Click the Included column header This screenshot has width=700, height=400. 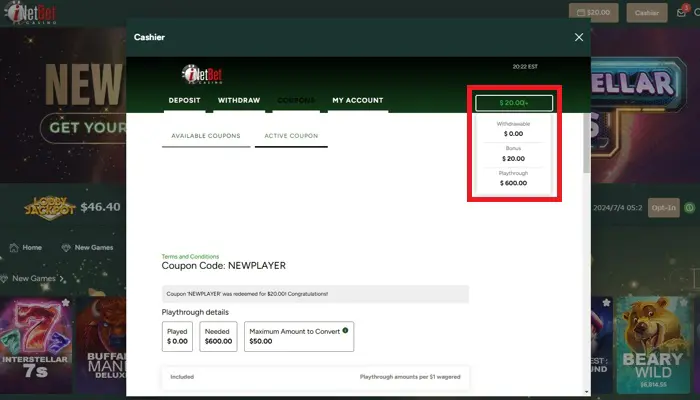[182, 377]
